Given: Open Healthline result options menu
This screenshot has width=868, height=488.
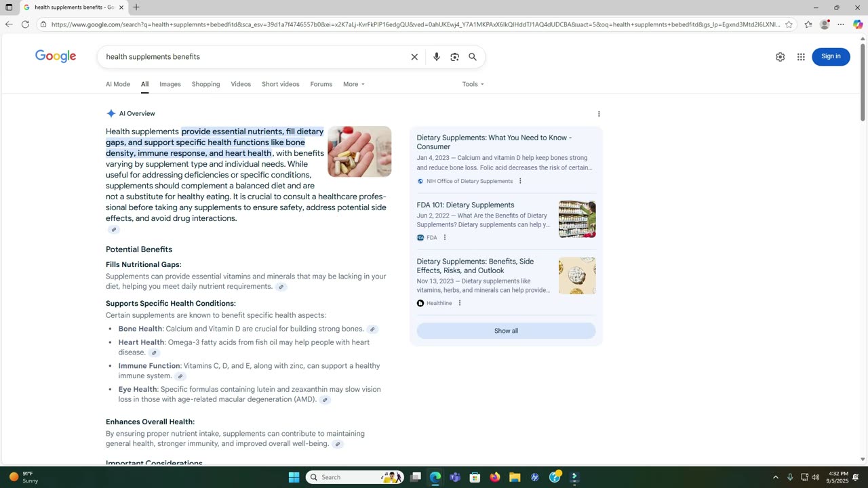Looking at the screenshot, I should click(460, 303).
